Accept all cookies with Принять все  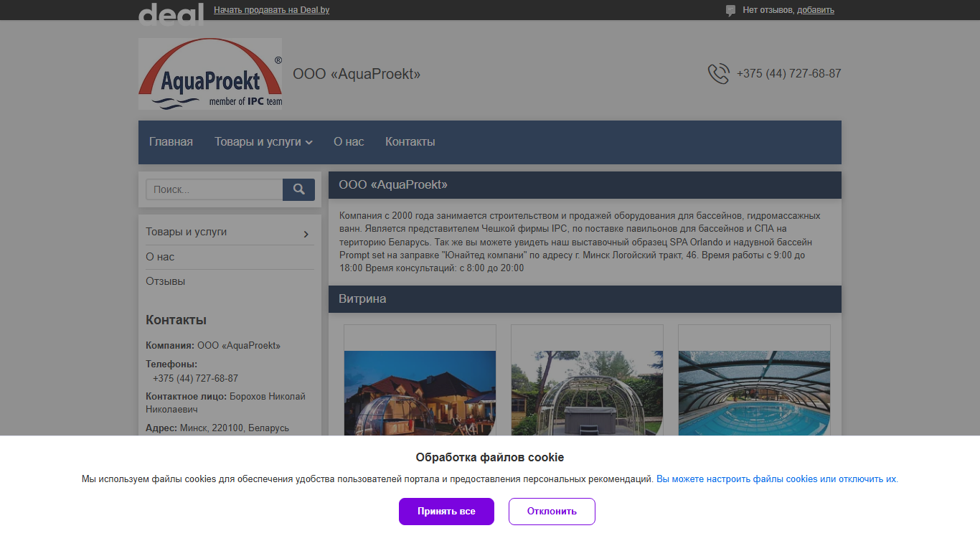[x=446, y=512]
